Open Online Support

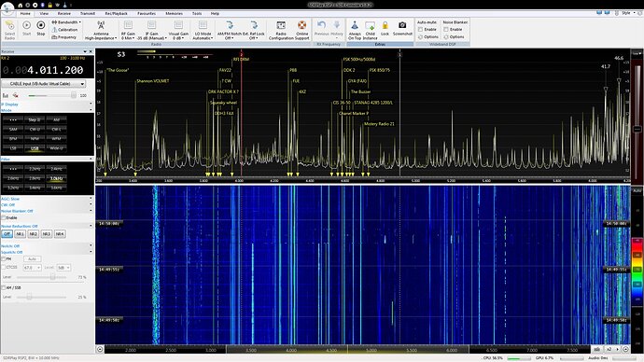301,30
